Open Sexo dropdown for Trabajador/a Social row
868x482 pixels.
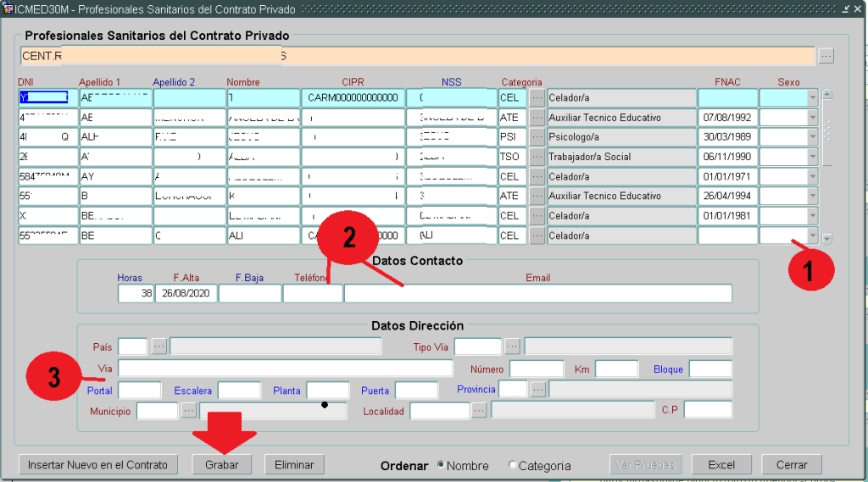813,157
